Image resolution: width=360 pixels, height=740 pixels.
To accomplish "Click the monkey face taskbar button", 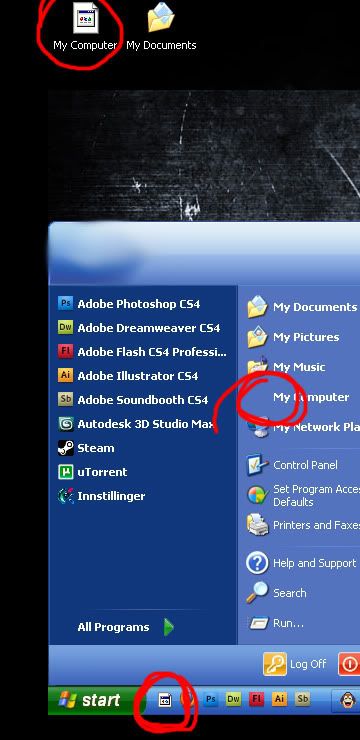I will tap(347, 700).
